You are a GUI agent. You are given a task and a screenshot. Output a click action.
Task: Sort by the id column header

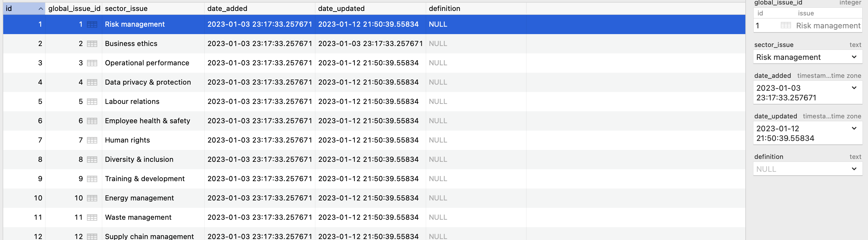click(x=24, y=8)
